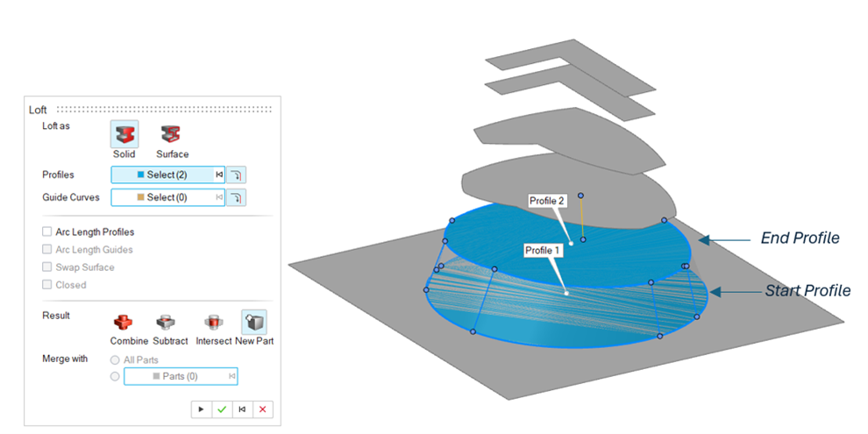Toggle the Swap Surface checkbox
The height and width of the screenshot is (434, 868).
click(x=47, y=267)
